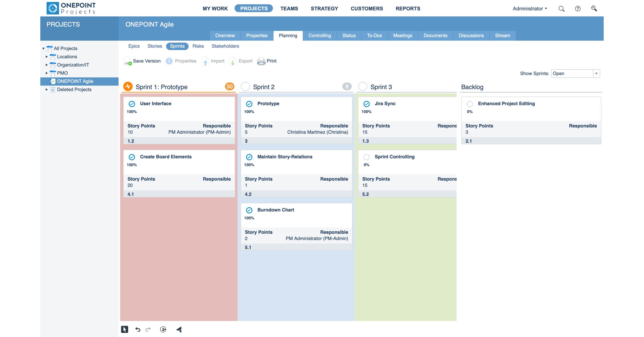
Task: Select the cursor selection tool at bottom
Action: pyautogui.click(x=125, y=329)
